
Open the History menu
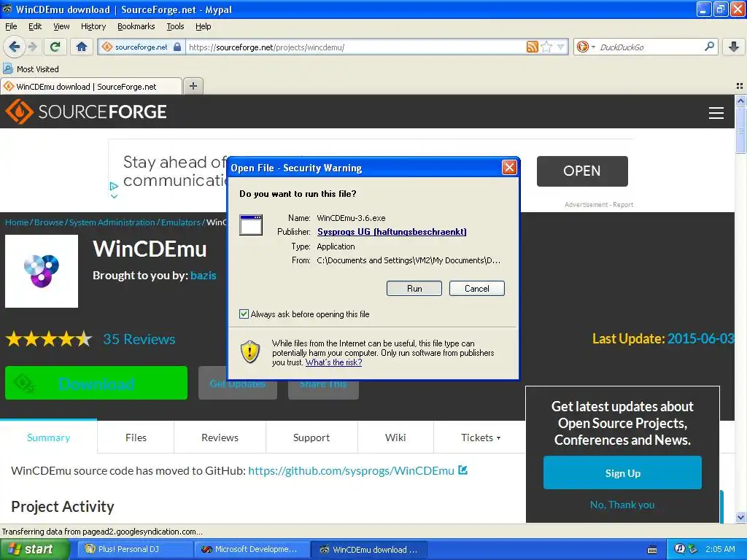click(x=93, y=26)
